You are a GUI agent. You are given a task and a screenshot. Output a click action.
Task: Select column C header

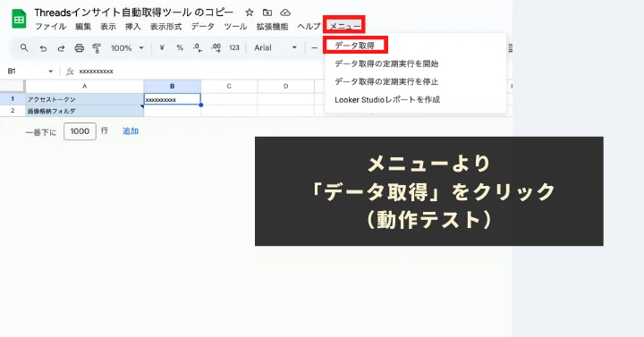tap(229, 86)
